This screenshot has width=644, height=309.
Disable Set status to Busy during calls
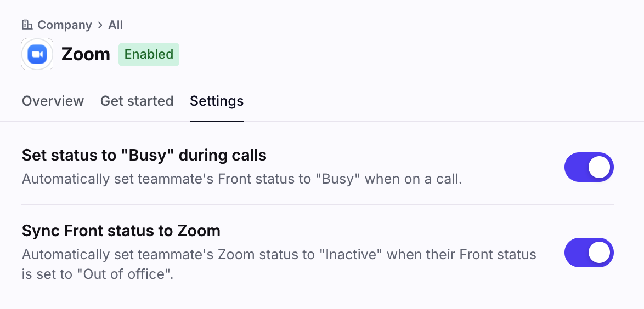(x=589, y=167)
